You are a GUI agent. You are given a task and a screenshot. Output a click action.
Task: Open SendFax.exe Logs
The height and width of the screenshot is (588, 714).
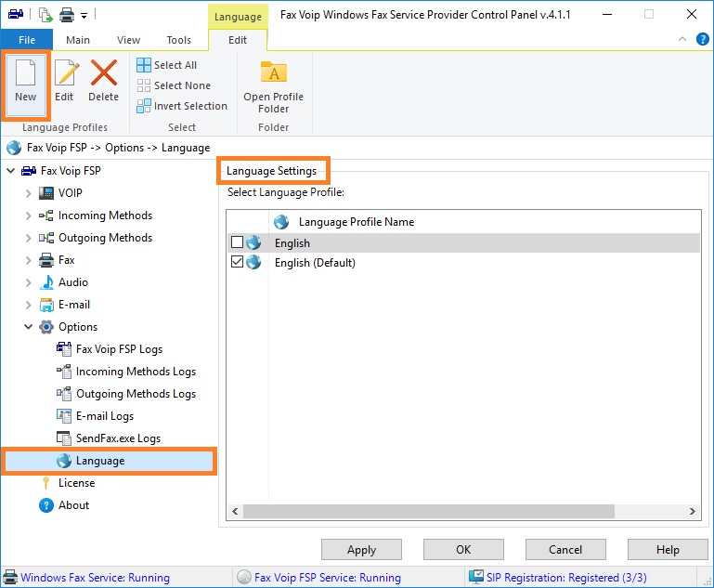pyautogui.click(x=119, y=438)
